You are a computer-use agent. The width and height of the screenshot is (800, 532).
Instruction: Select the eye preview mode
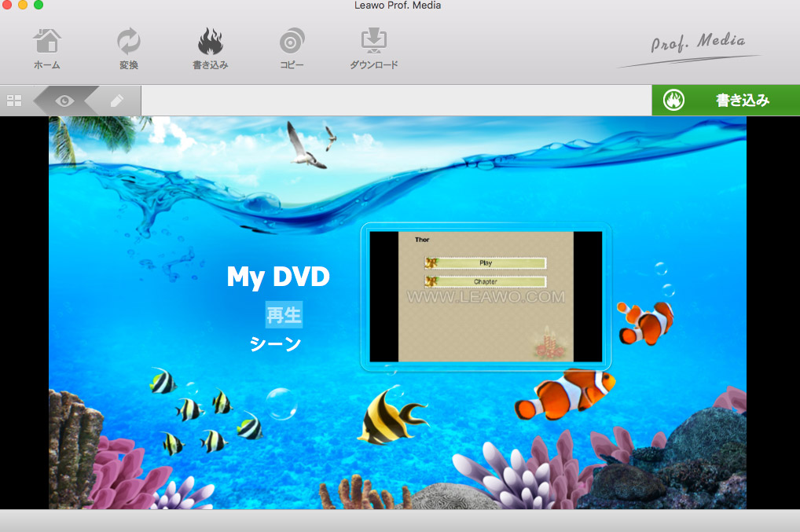point(64,101)
